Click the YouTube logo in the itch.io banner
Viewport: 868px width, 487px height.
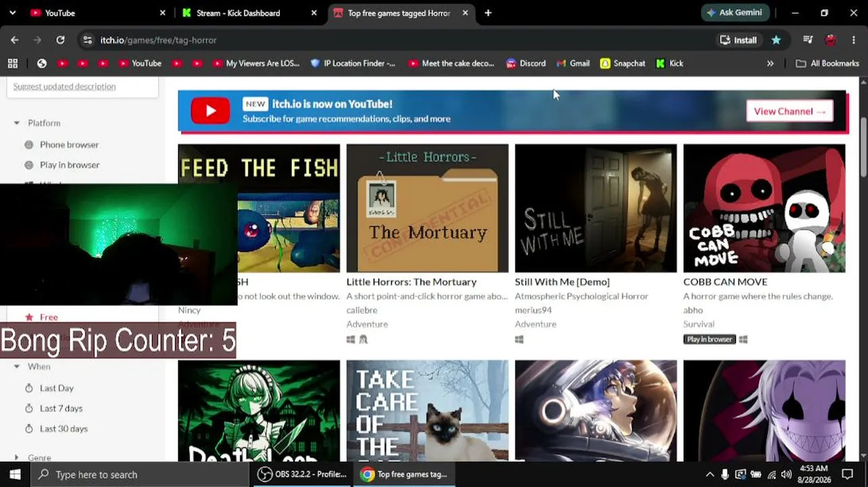pos(210,111)
